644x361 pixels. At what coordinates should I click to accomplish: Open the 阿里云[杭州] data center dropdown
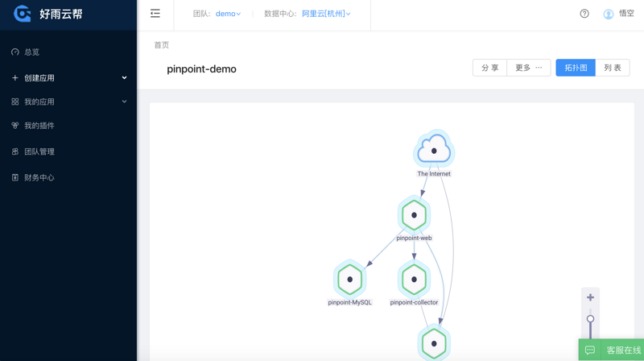tap(326, 14)
